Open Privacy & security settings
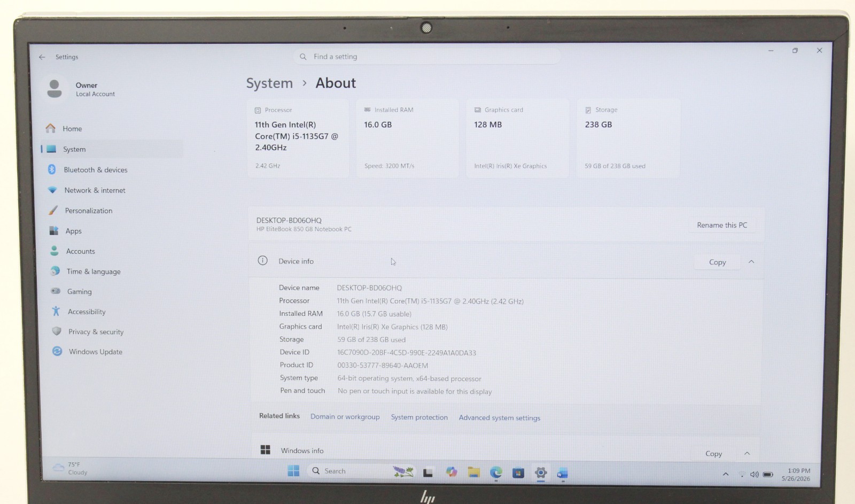855x504 pixels. [x=96, y=332]
